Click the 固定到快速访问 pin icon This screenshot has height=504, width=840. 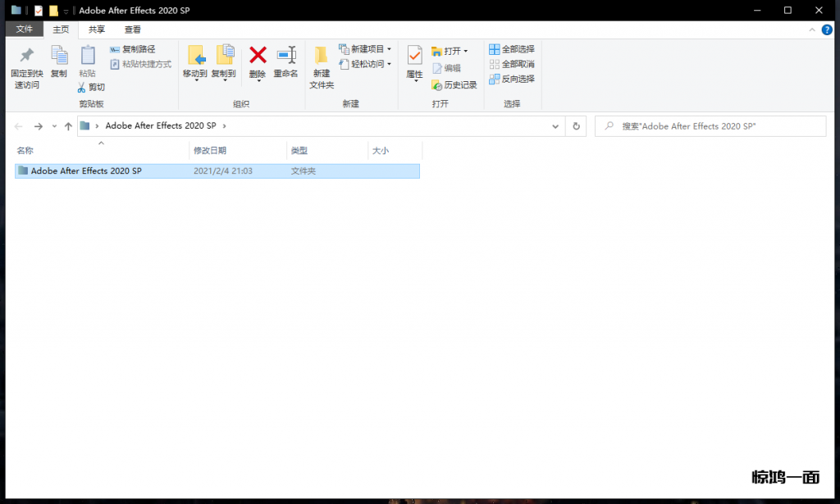click(x=26, y=56)
